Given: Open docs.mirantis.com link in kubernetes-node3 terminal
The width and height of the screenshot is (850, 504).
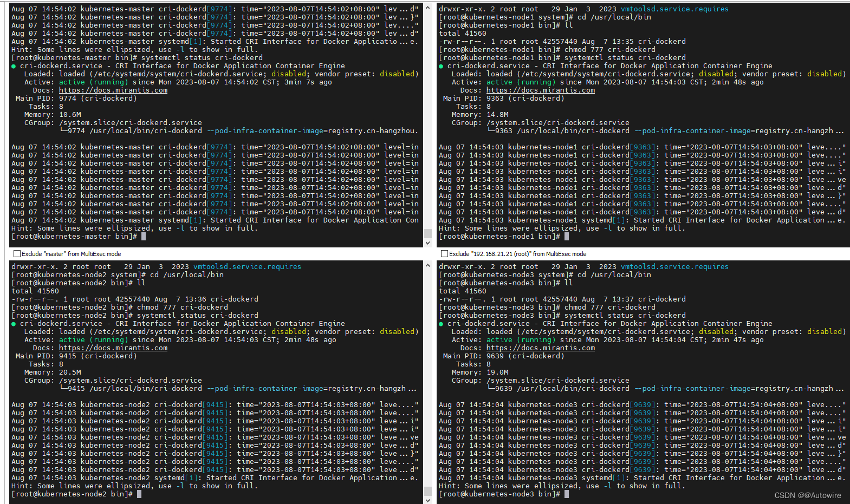Looking at the screenshot, I should point(541,348).
